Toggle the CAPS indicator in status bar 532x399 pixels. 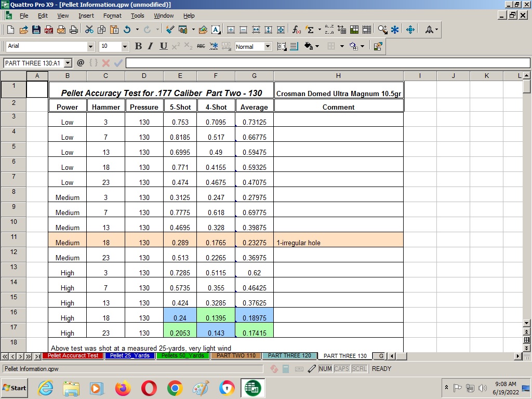tap(341, 369)
